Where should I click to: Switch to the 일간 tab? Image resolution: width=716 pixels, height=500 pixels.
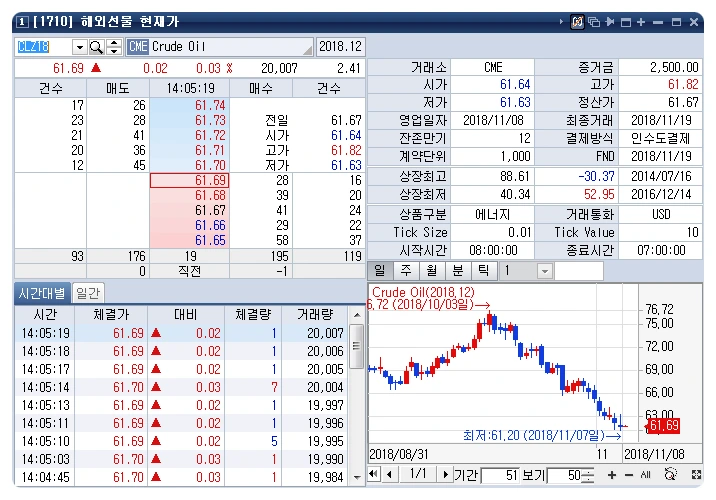pyautogui.click(x=88, y=293)
